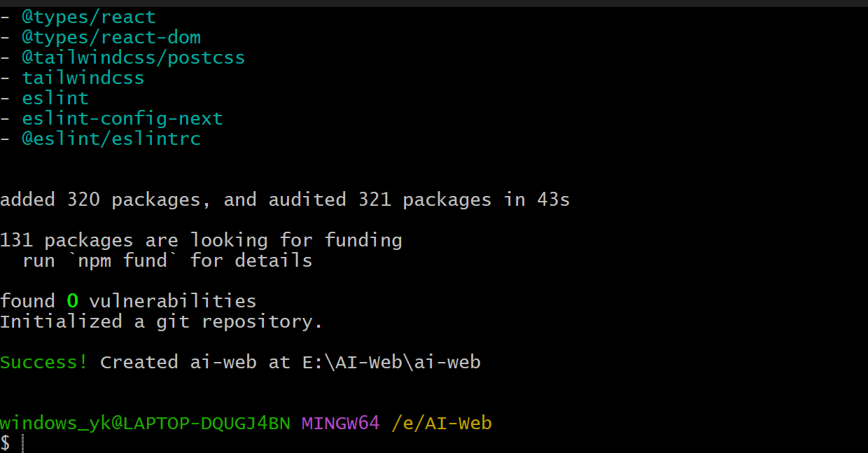Select the '131 packages are looking for funding' text
This screenshot has width=868, height=453.
click(201, 241)
